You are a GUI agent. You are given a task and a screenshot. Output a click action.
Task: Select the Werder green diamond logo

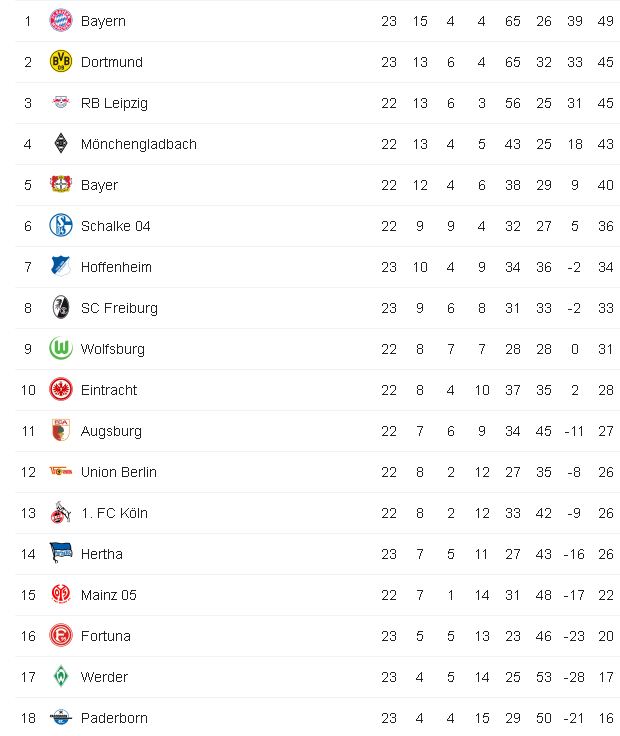point(61,677)
